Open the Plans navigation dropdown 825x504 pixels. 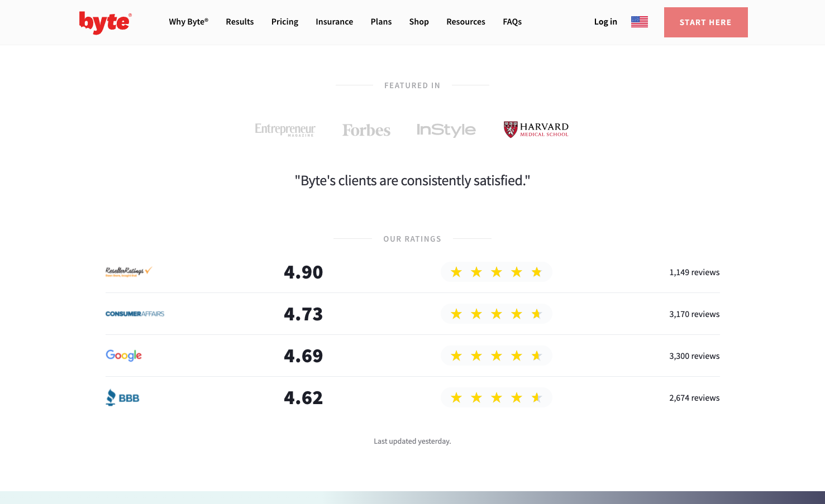point(381,22)
